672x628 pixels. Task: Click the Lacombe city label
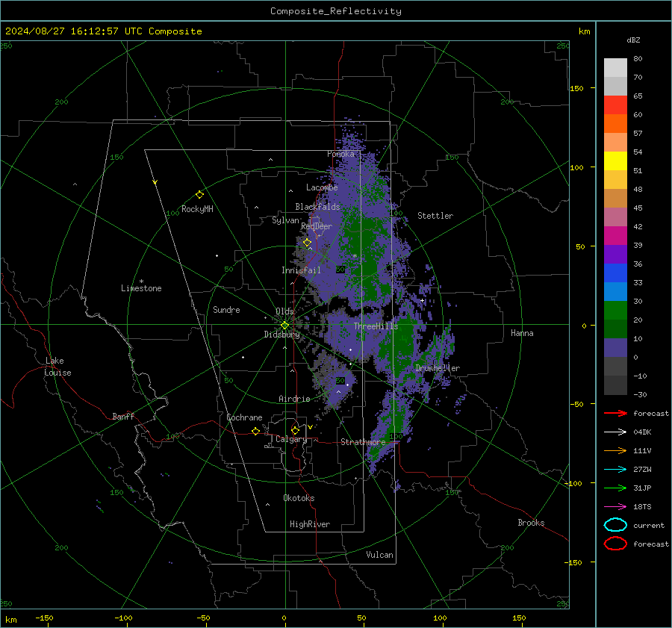click(x=322, y=187)
